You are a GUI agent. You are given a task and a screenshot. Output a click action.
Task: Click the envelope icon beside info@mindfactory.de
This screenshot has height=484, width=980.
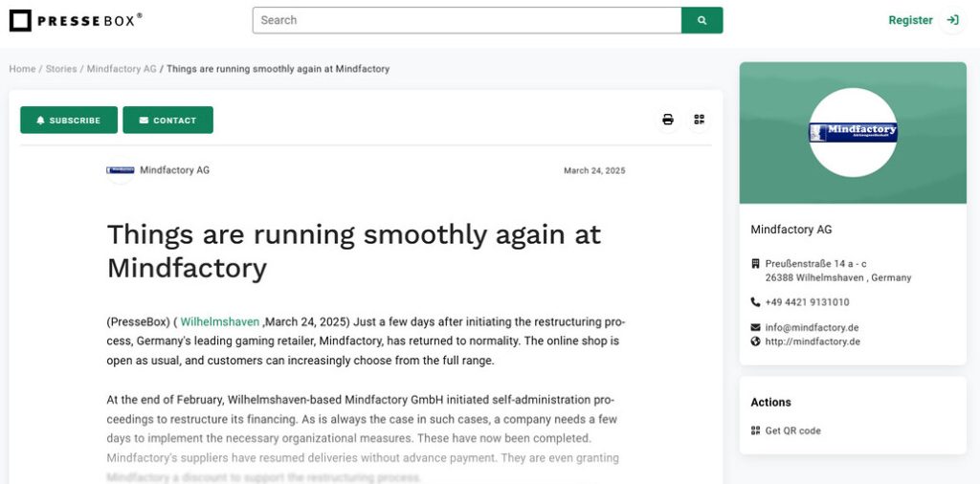755,327
